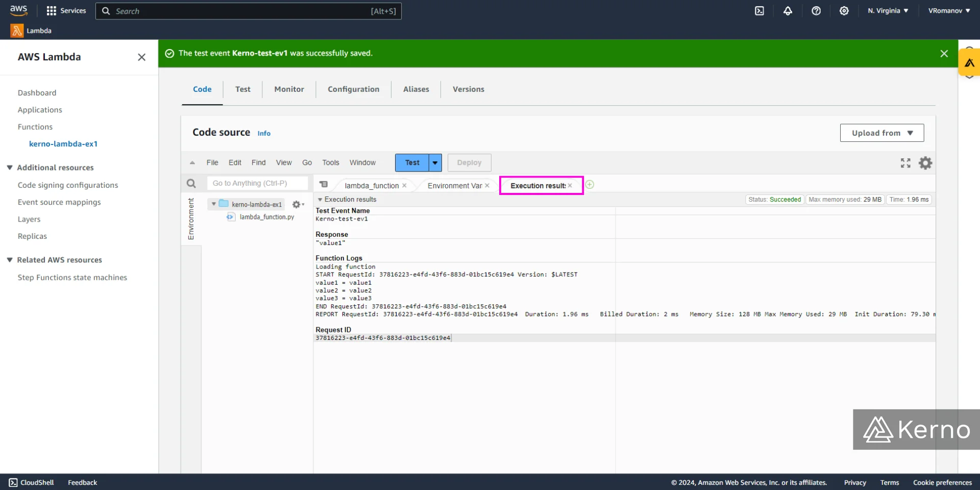
Task: Open the Services grid menu
Action: click(66, 11)
